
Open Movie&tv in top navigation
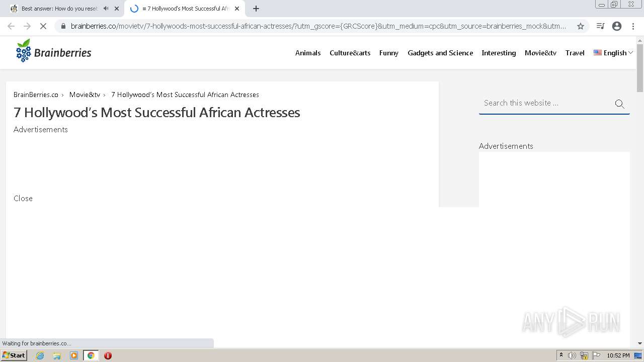coord(540,53)
